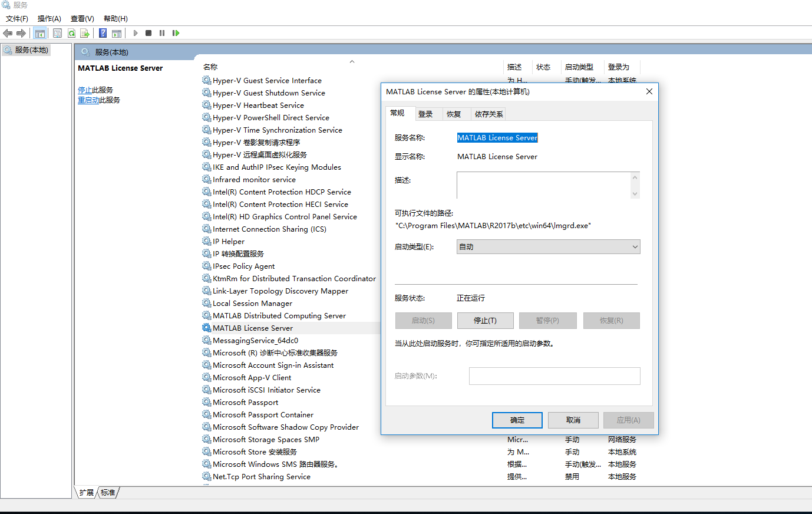Open the 操作(A) menu

[x=49, y=19]
